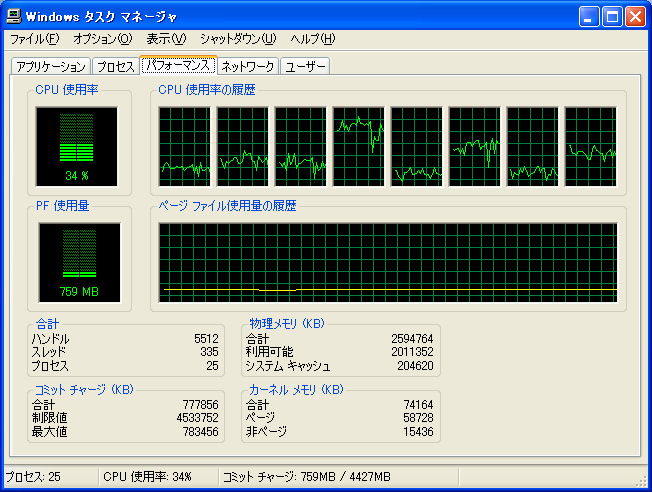Click the first CPU history graph
The height and width of the screenshot is (492, 652).
[x=185, y=146]
